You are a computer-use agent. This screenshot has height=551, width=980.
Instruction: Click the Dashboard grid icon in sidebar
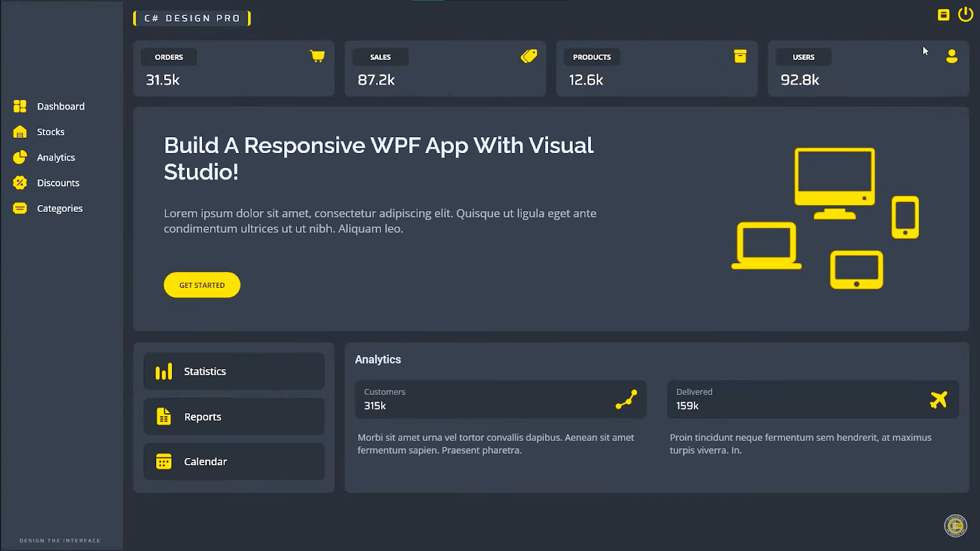(20, 106)
